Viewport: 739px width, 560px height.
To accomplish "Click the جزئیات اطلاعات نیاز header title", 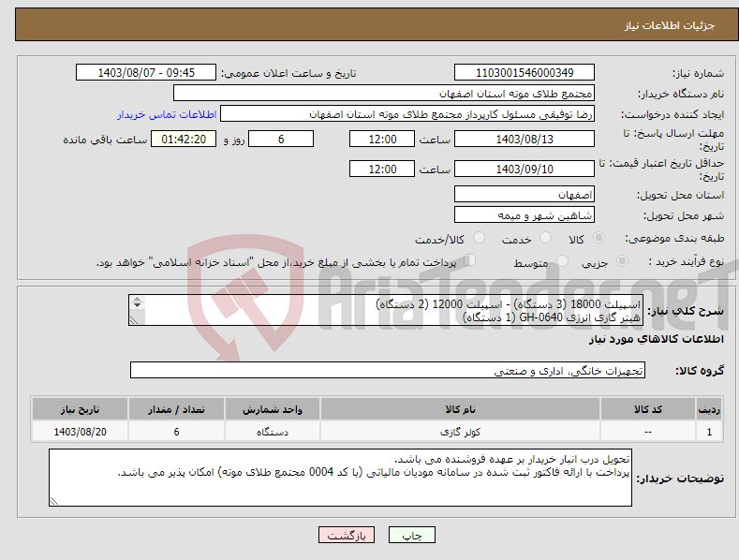I will point(670,25).
